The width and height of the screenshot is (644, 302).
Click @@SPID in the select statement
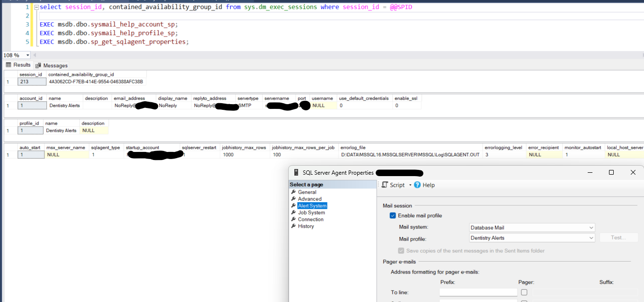click(401, 7)
